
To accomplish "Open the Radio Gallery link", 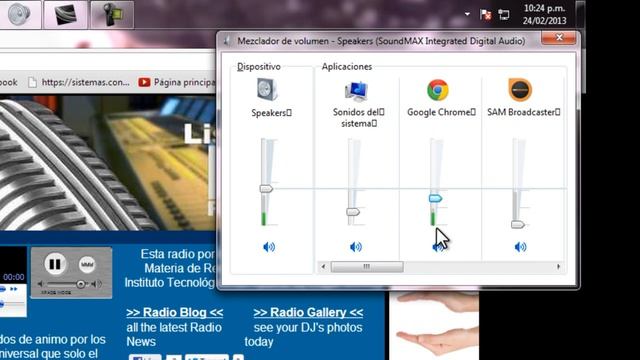I will coord(308,313).
